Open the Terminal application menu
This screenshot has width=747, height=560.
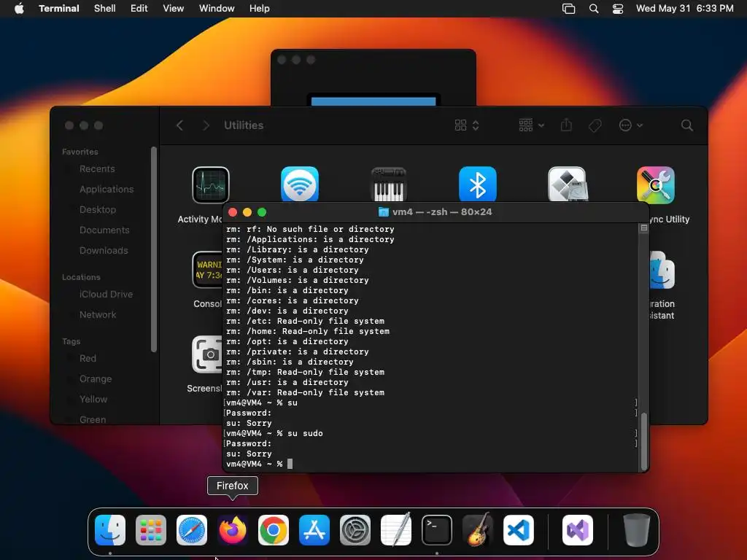(x=59, y=9)
